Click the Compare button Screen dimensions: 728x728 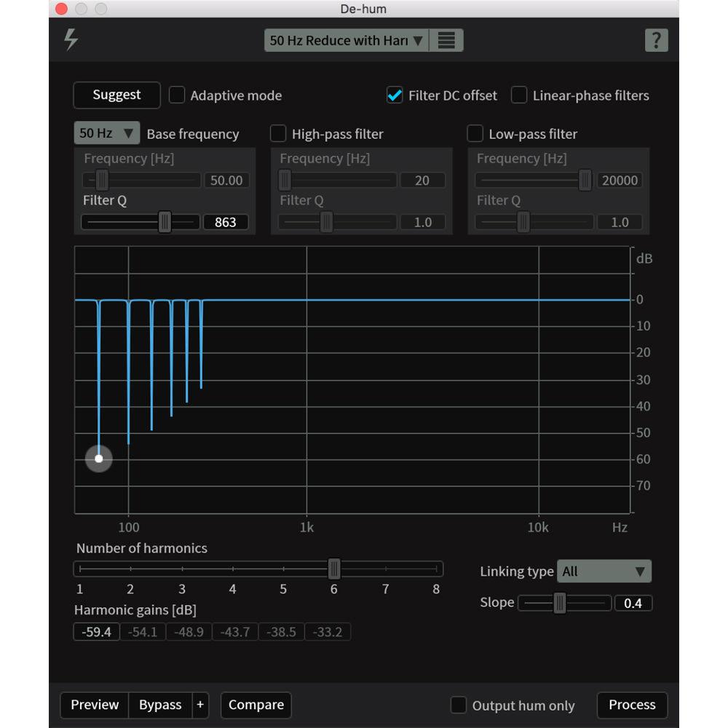pyautogui.click(x=256, y=705)
